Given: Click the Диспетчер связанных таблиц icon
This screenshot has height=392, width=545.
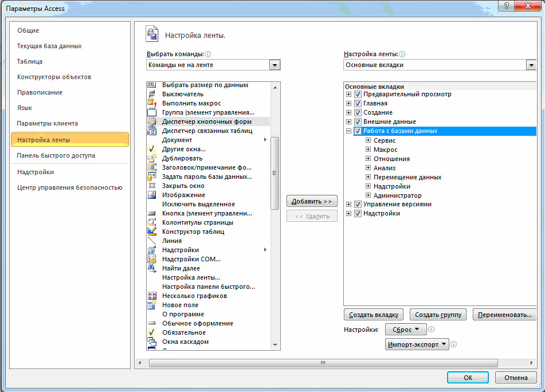Looking at the screenshot, I should (151, 131).
